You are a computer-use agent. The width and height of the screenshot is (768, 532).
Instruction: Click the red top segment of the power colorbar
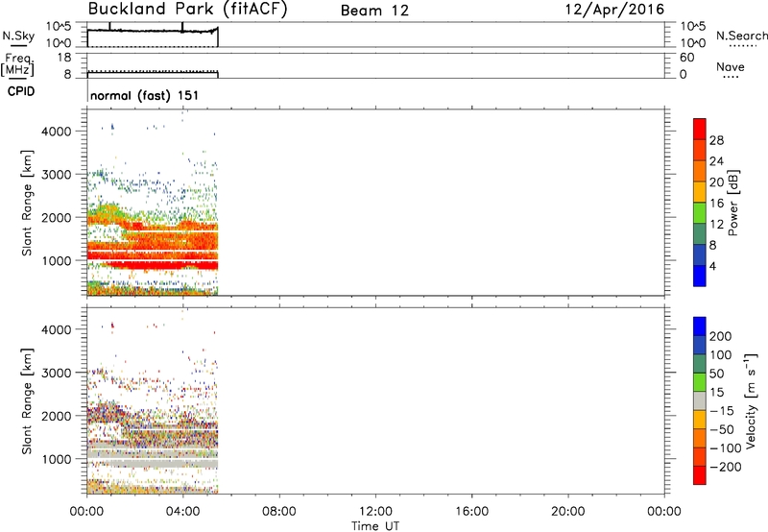(700, 129)
